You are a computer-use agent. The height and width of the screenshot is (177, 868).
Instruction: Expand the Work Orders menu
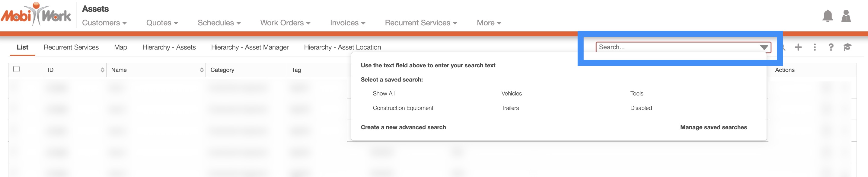285,23
